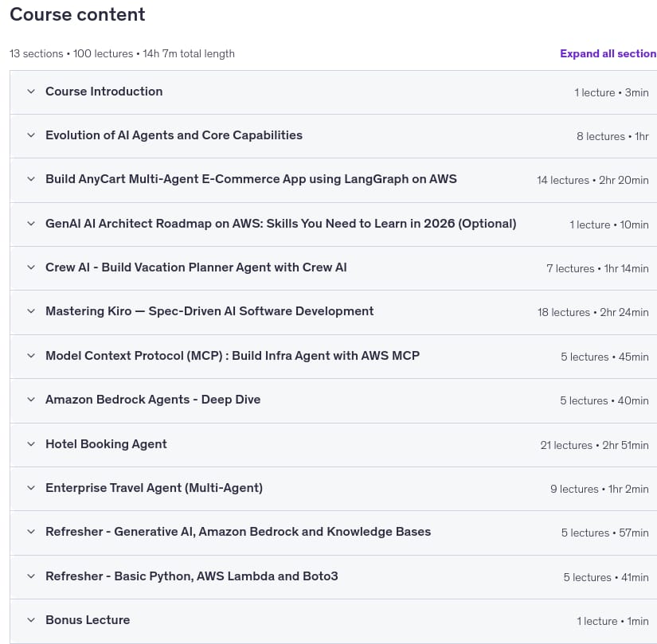Image resolution: width=657 pixels, height=644 pixels.
Task: Click '5 lectures • 41min' text
Action: (x=606, y=577)
